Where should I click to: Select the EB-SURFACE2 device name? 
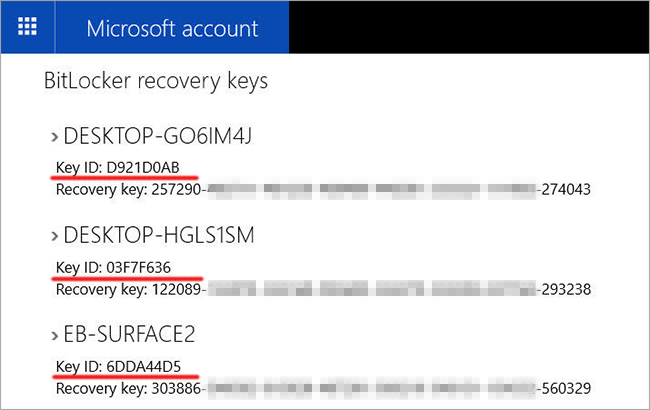point(129,334)
